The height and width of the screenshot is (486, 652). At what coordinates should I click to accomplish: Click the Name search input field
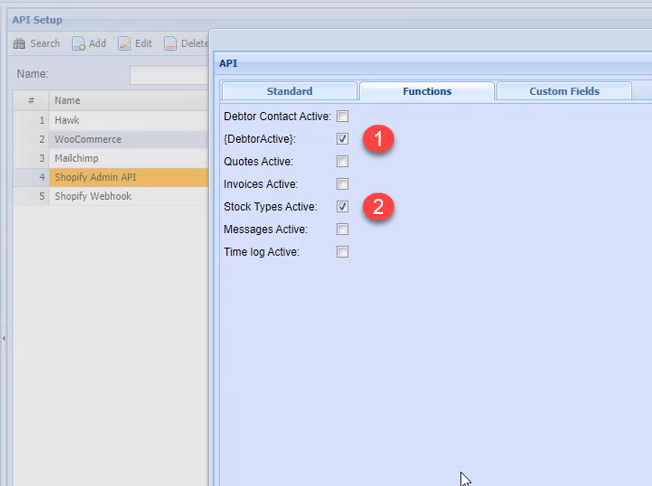[x=169, y=74]
